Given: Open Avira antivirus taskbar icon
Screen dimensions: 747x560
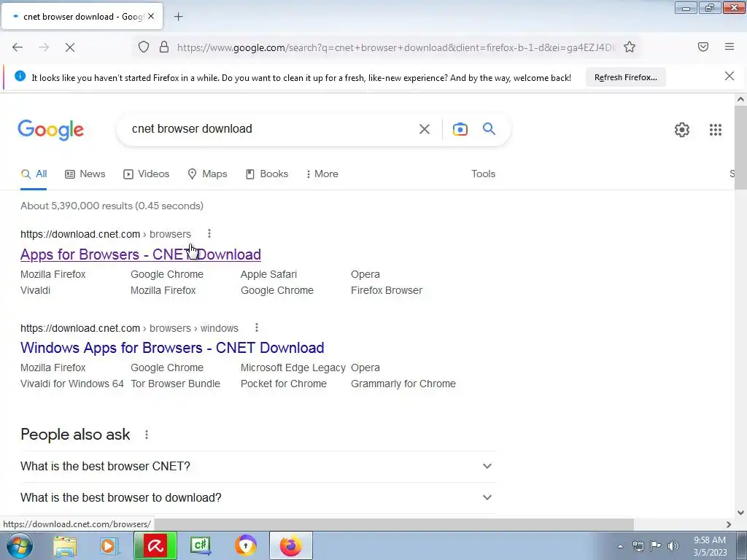Looking at the screenshot, I should 155,545.
